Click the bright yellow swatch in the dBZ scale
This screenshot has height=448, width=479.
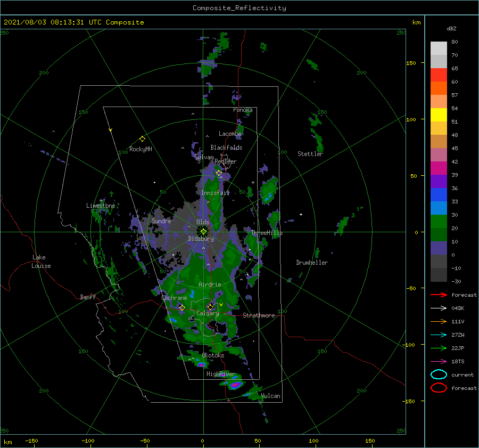(x=439, y=115)
